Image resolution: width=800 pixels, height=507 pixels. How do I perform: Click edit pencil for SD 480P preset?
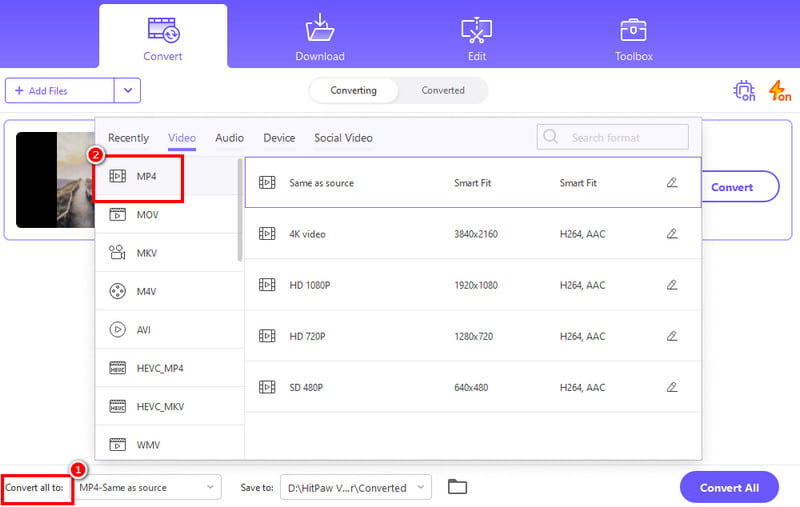[x=672, y=387]
